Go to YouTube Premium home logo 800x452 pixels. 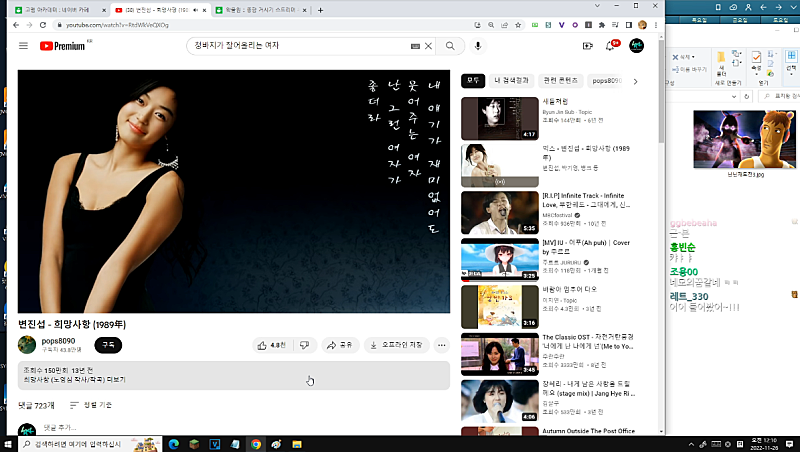pyautogui.click(x=63, y=46)
